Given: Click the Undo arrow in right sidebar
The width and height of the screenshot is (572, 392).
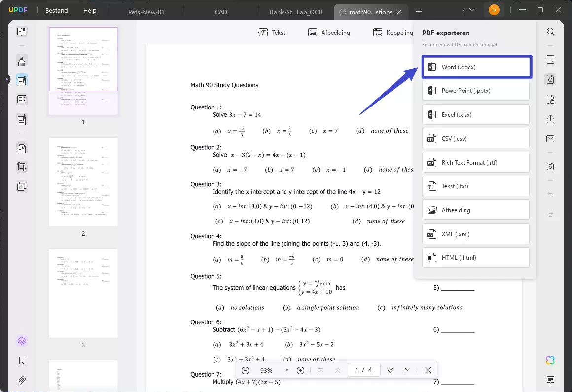Looking at the screenshot, I should tap(550, 195).
